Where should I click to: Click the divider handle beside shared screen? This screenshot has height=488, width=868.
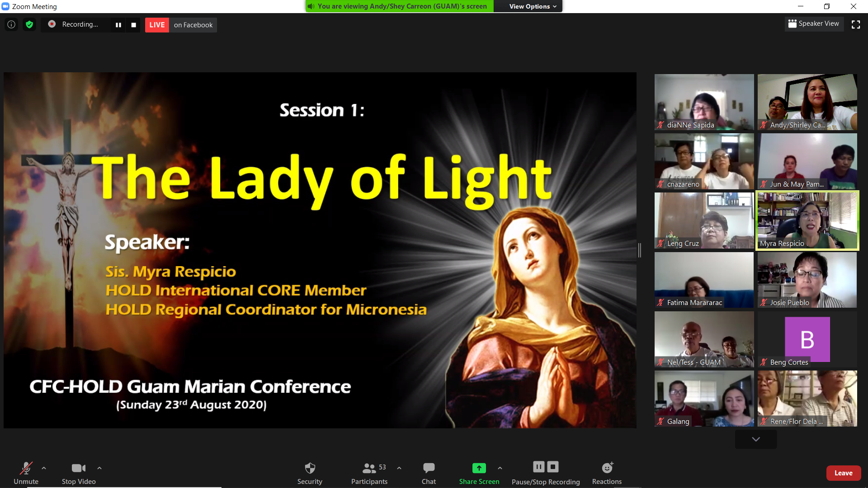640,250
